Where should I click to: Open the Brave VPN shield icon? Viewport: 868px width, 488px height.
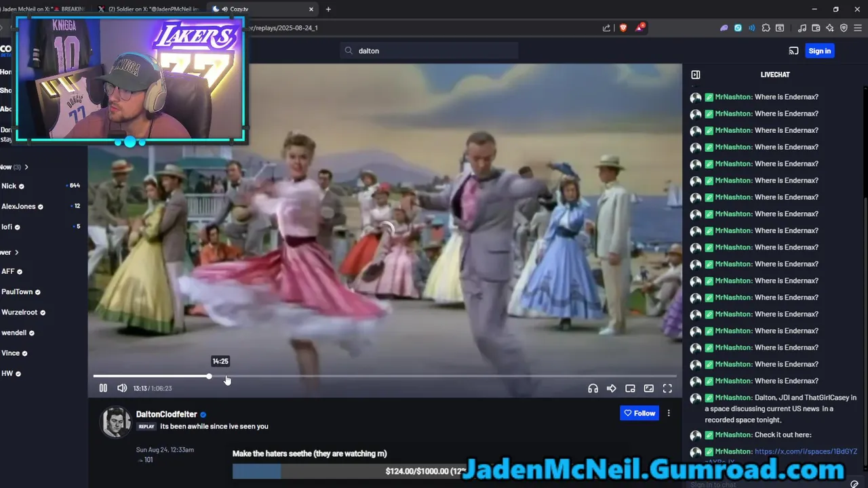(x=844, y=28)
